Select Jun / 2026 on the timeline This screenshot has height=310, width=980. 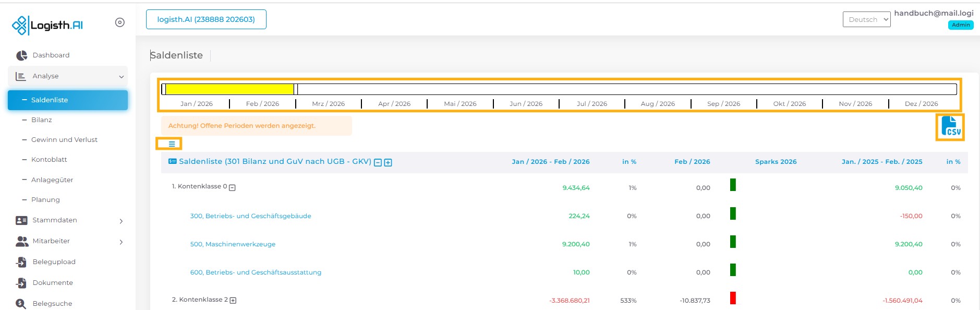click(526, 104)
